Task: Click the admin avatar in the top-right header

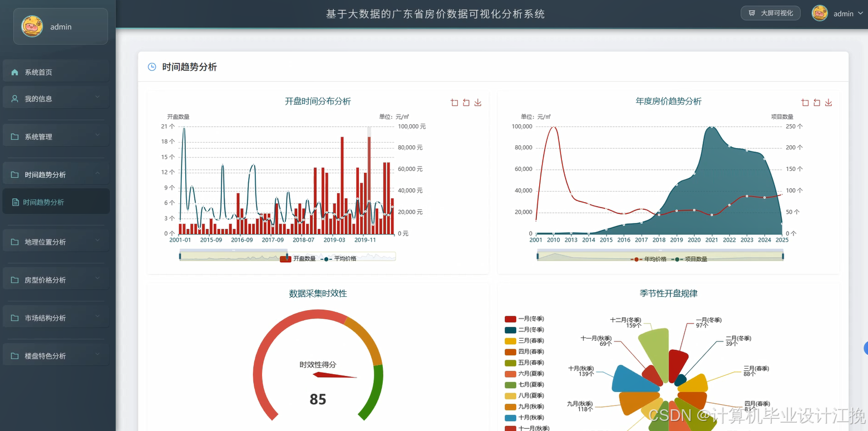Action: pos(820,13)
